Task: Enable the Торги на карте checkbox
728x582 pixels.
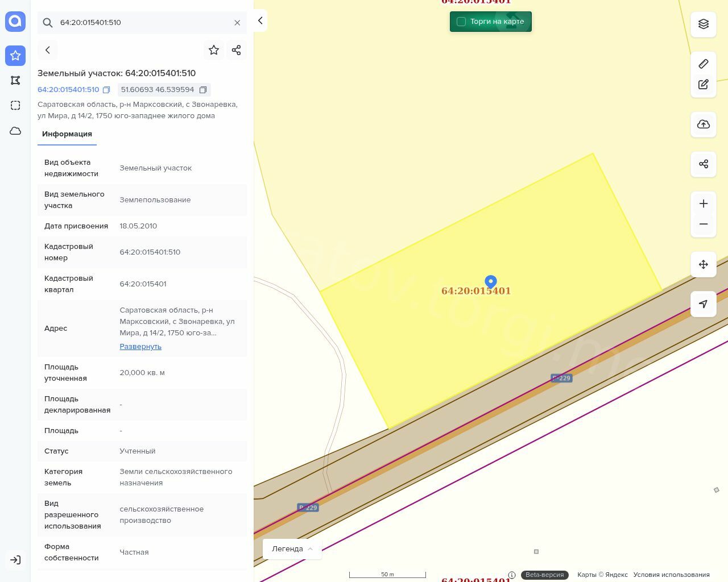Action: [x=461, y=22]
